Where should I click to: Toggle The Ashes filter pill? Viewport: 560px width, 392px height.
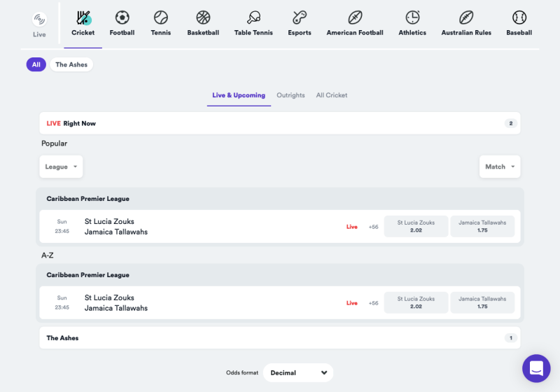(71, 64)
